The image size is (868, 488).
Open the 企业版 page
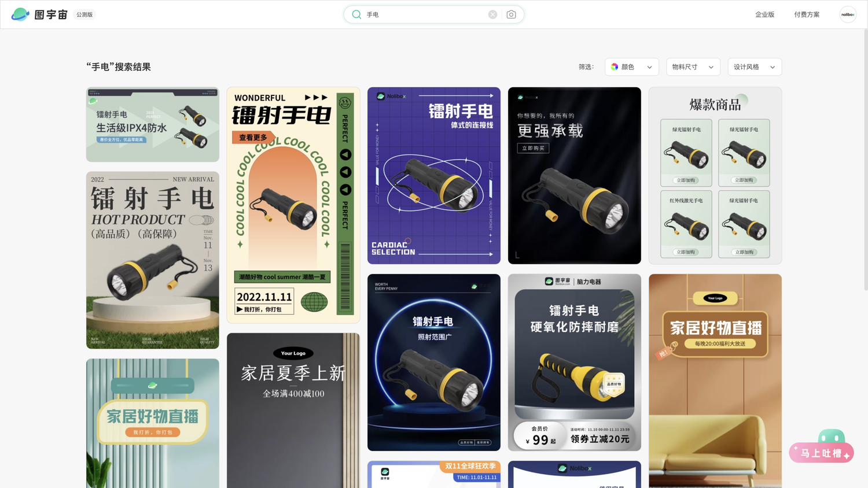click(x=764, y=14)
